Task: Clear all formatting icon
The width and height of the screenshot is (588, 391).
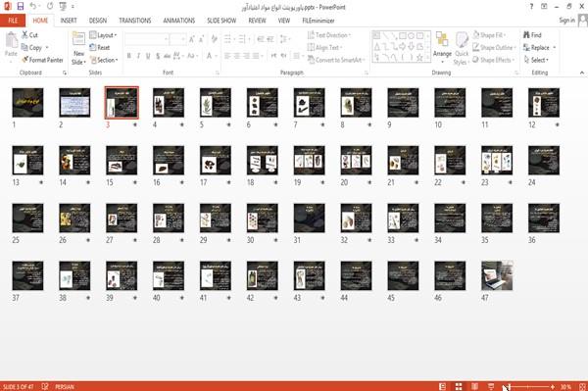Action: tap(214, 39)
